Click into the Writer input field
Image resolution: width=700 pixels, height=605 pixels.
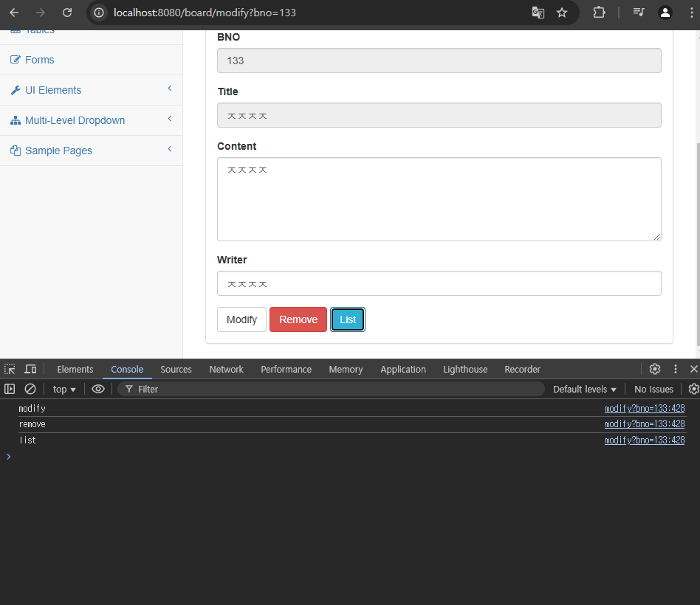click(439, 283)
